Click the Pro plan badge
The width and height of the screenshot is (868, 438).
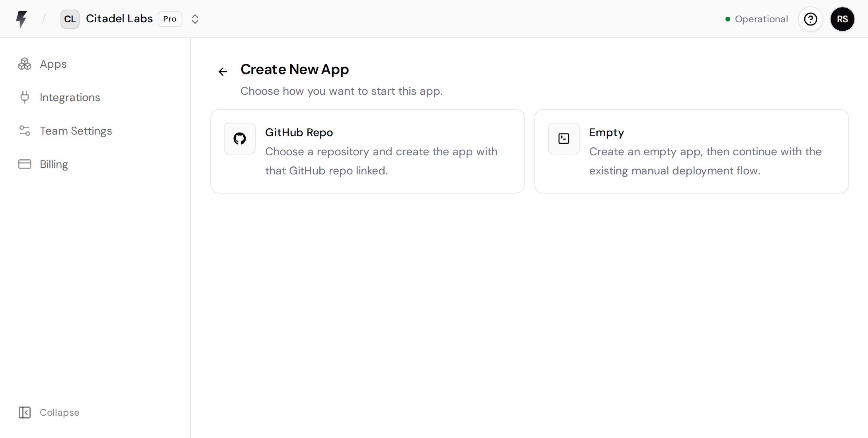point(170,19)
